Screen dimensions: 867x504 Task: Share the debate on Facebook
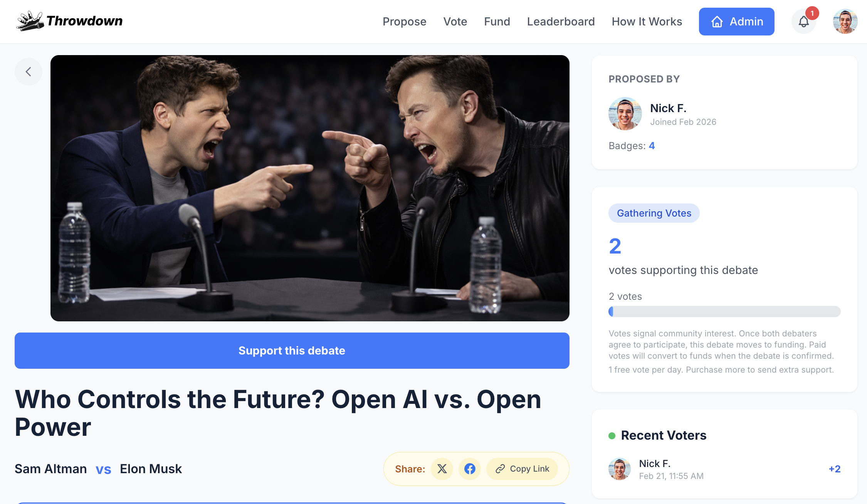click(470, 469)
